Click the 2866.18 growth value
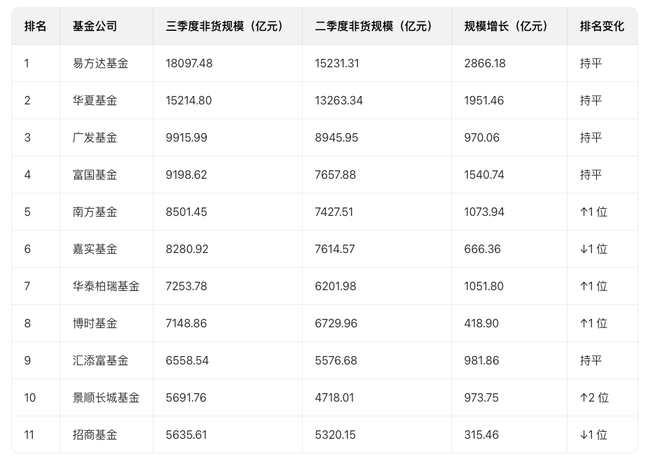Viewport: 660px width, 464px height. (x=485, y=63)
